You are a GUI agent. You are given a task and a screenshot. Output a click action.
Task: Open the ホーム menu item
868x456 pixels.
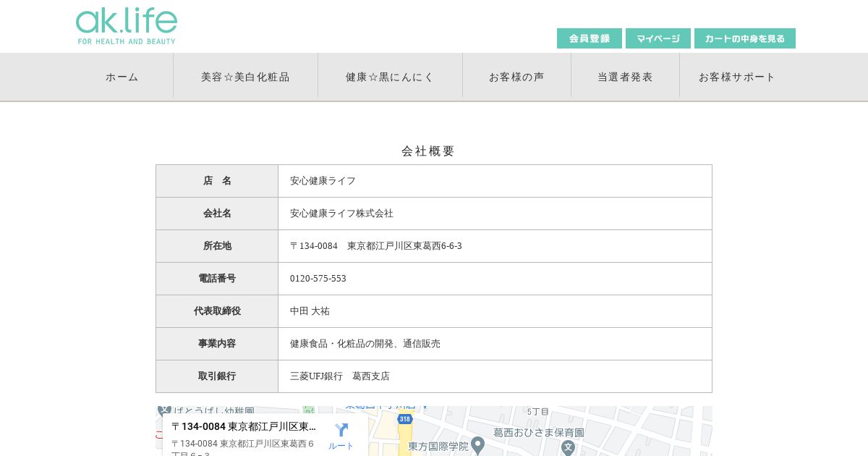[x=122, y=77]
